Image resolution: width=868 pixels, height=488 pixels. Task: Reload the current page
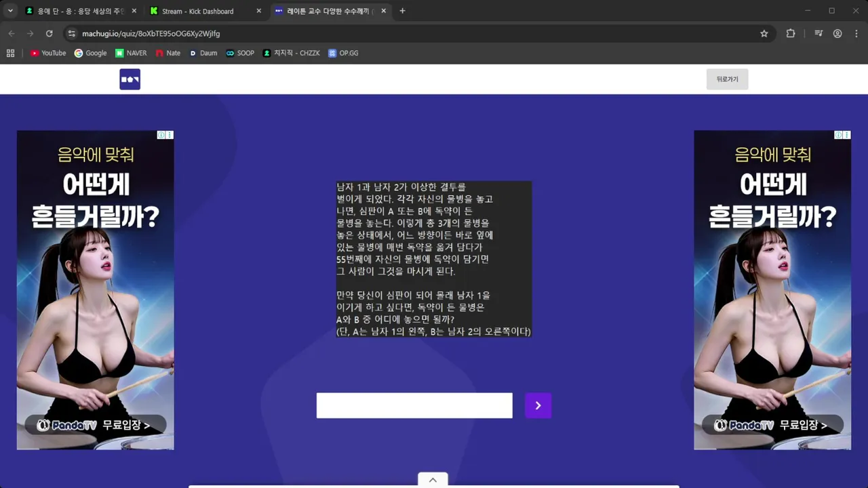pos(49,33)
